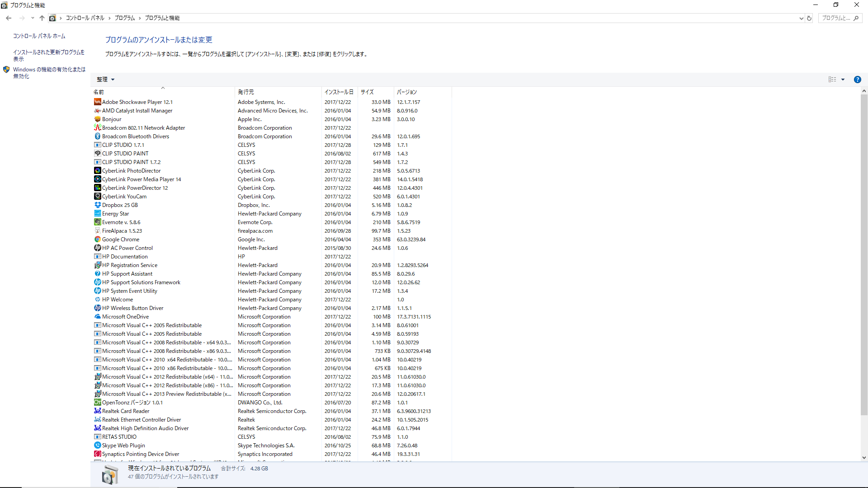This screenshot has height=488, width=868.
Task: Click the refresh icon beside address bar
Action: tap(809, 18)
